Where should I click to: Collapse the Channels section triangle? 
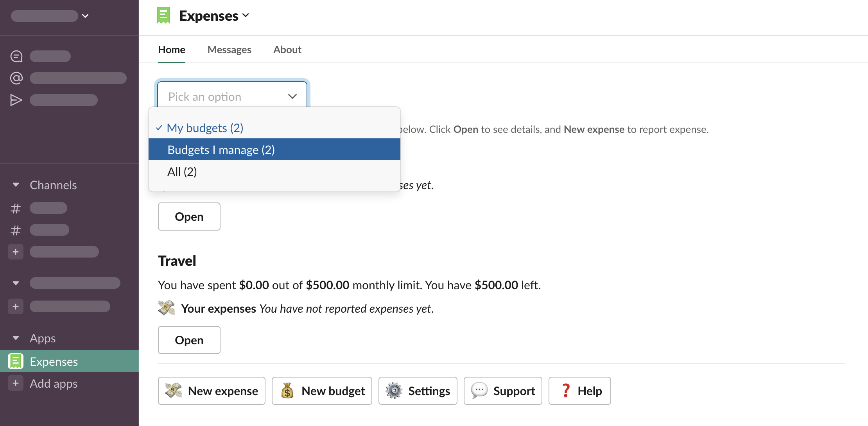click(x=16, y=185)
